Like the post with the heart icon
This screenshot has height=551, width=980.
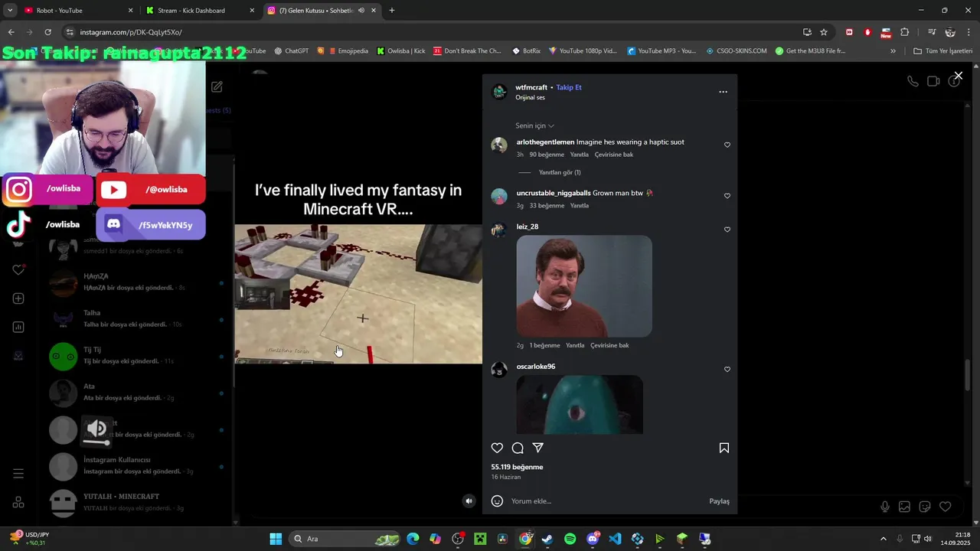(497, 448)
